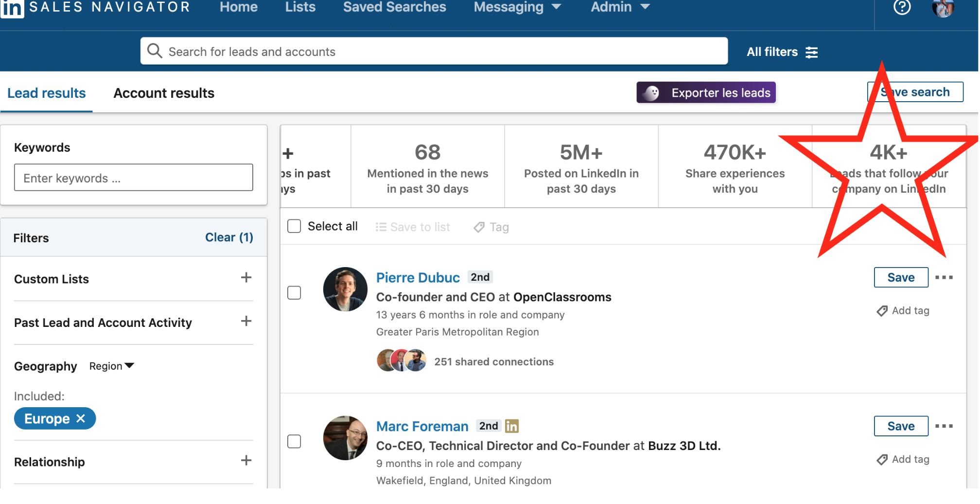Click the Save search button
980x504 pixels.
pos(915,92)
